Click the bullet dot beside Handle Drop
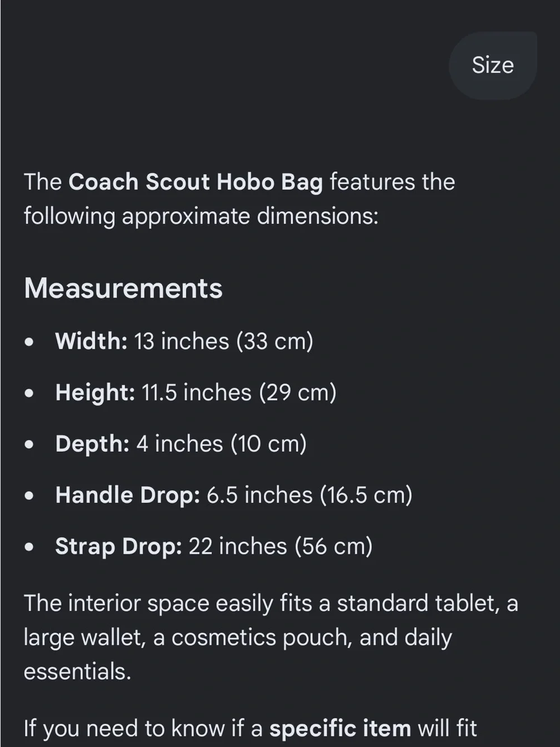 point(29,496)
